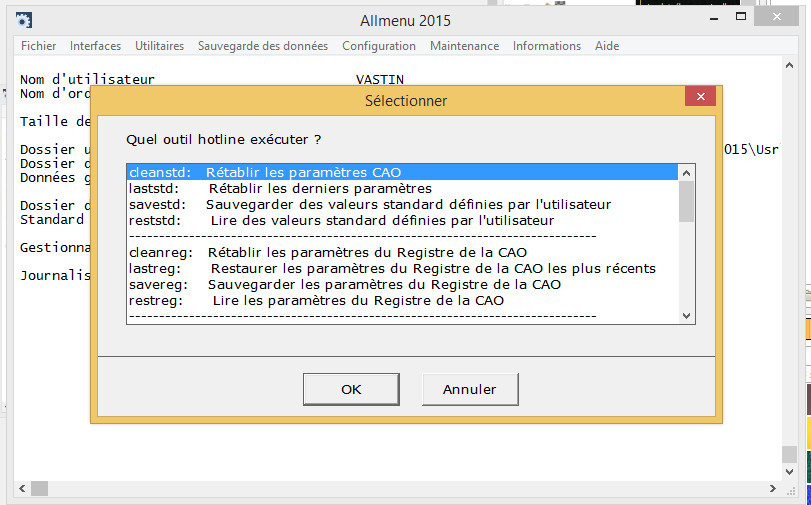Click main window vertical scroll down arrow
The image size is (811, 505).
789,471
